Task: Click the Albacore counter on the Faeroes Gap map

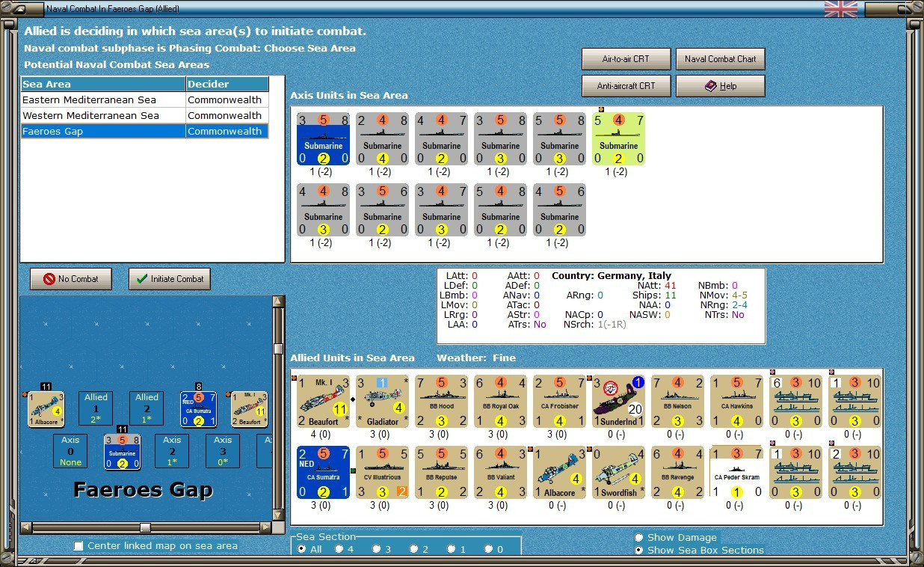Action: [46, 409]
